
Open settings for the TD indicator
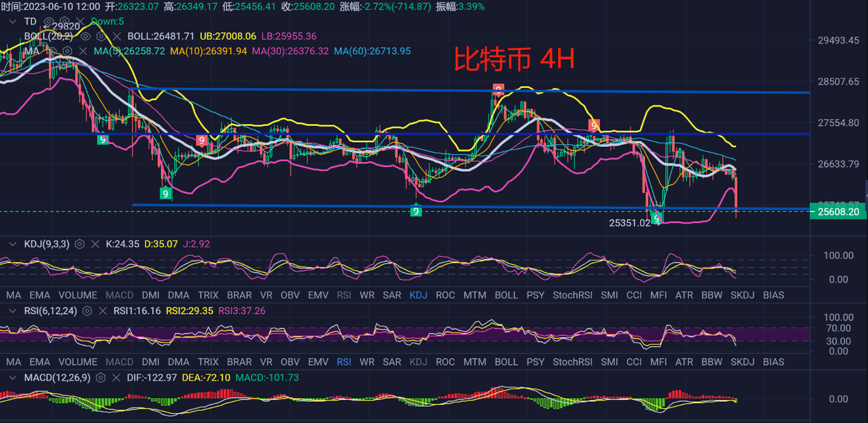(63, 22)
